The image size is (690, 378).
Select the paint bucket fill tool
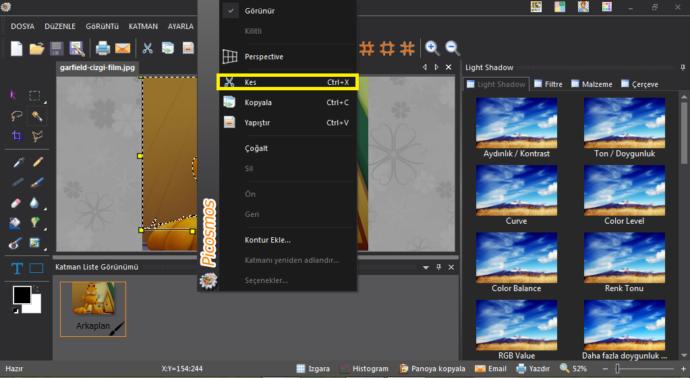tap(15, 224)
